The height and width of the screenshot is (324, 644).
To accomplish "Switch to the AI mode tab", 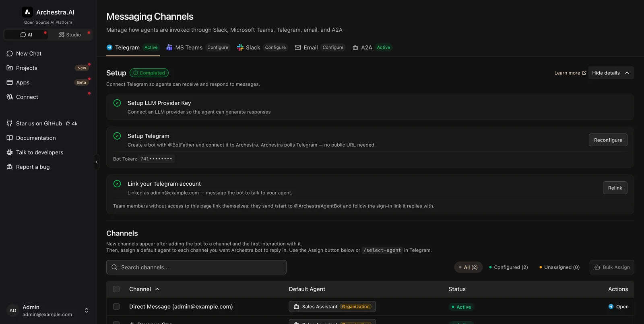I will pos(26,35).
